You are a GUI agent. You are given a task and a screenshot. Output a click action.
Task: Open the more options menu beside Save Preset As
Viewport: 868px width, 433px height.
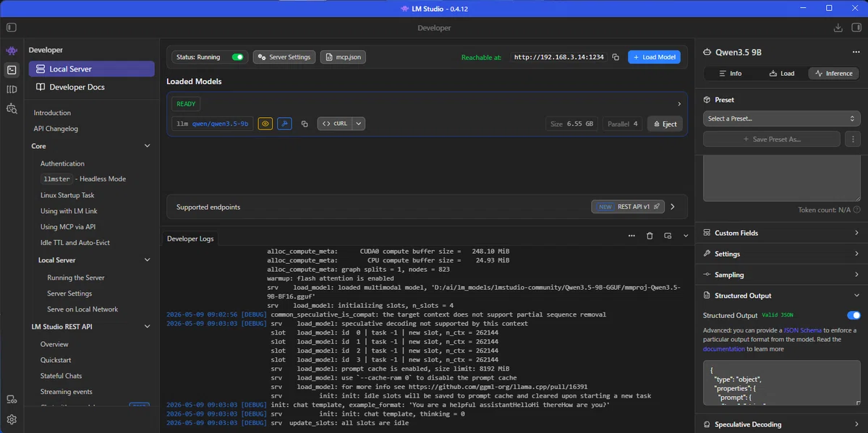point(853,139)
